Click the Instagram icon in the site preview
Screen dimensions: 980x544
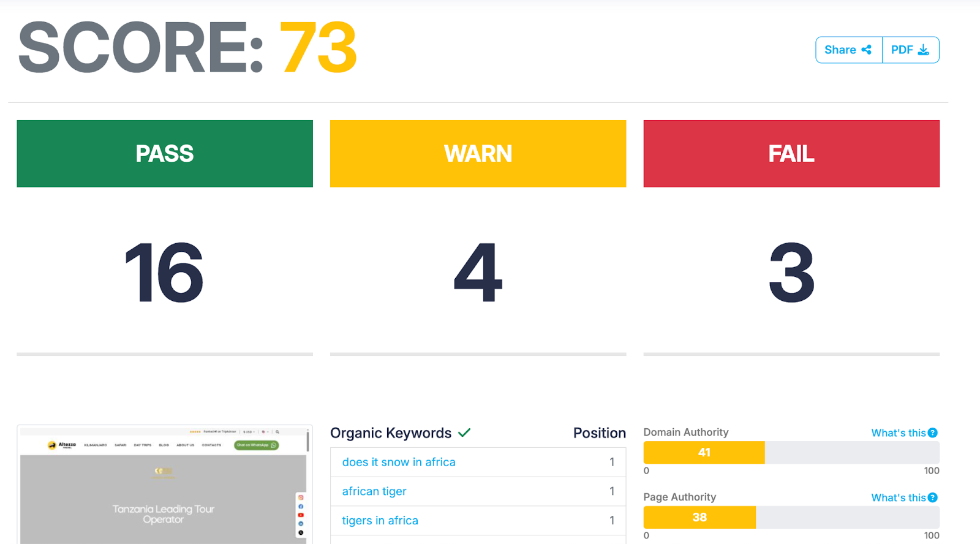(301, 497)
